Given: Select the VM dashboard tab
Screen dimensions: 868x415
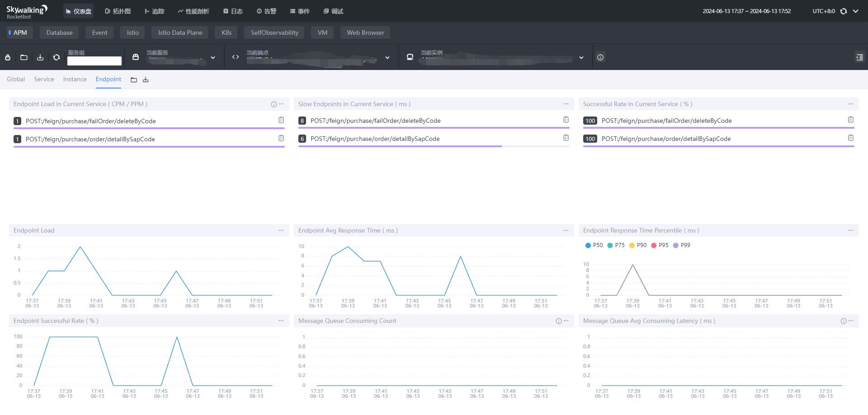Looking at the screenshot, I should click(322, 33).
